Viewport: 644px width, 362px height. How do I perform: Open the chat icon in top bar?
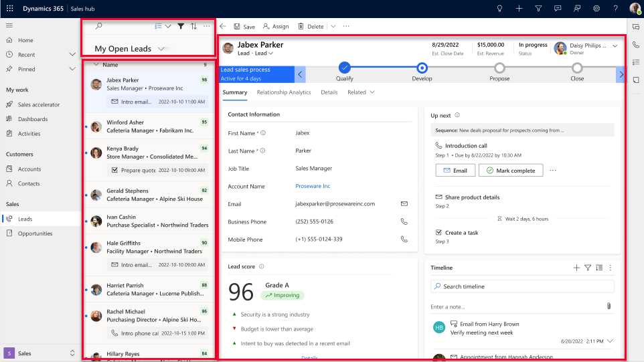click(x=558, y=8)
